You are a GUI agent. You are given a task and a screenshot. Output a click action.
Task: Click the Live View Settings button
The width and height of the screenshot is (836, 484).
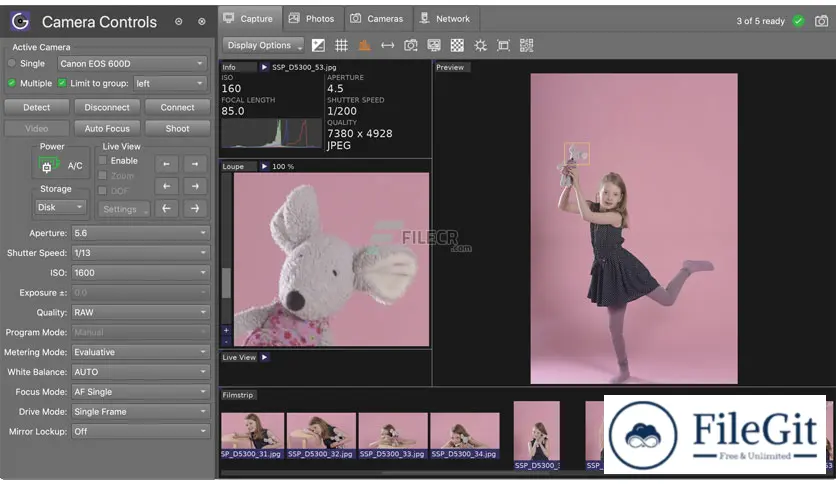124,209
